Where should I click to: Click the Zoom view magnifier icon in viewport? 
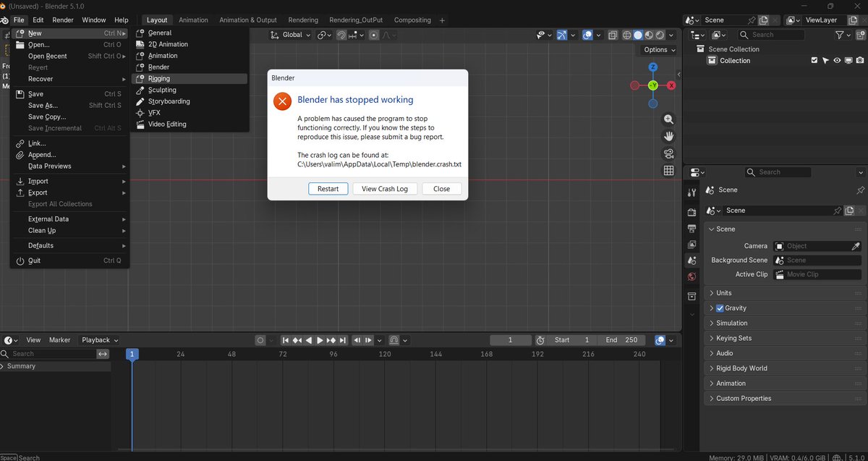668,119
